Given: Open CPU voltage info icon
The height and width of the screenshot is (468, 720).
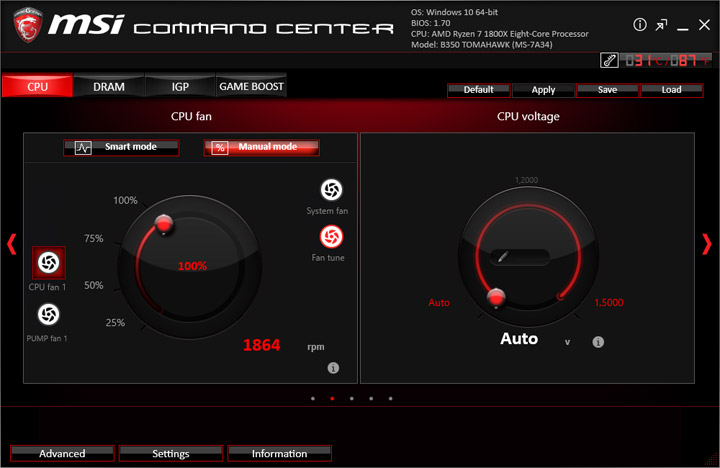Looking at the screenshot, I should click(598, 342).
